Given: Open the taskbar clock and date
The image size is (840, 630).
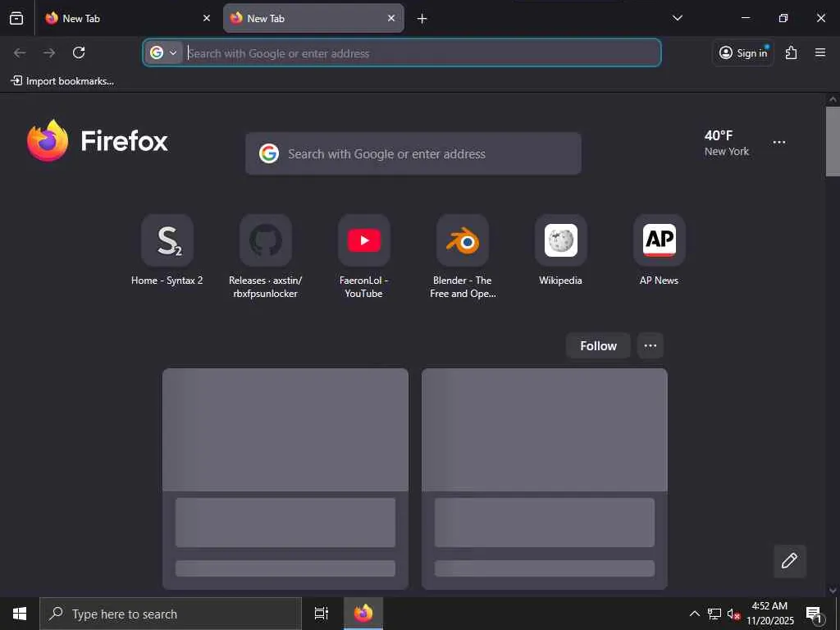Looking at the screenshot, I should click(769, 614).
